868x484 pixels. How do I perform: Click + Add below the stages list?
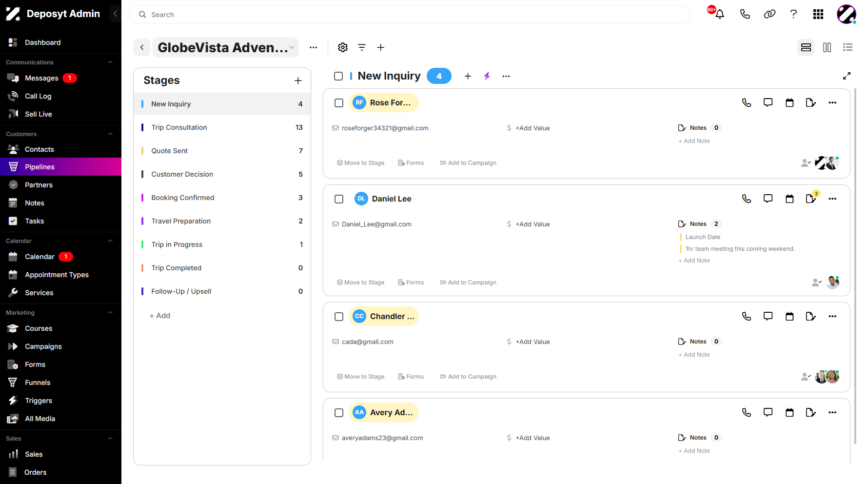click(160, 316)
